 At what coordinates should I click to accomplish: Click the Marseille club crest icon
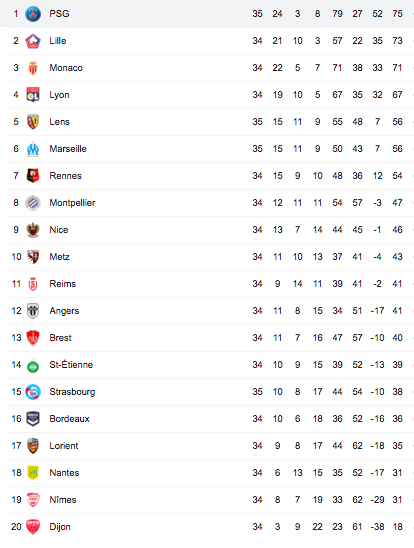tap(33, 149)
